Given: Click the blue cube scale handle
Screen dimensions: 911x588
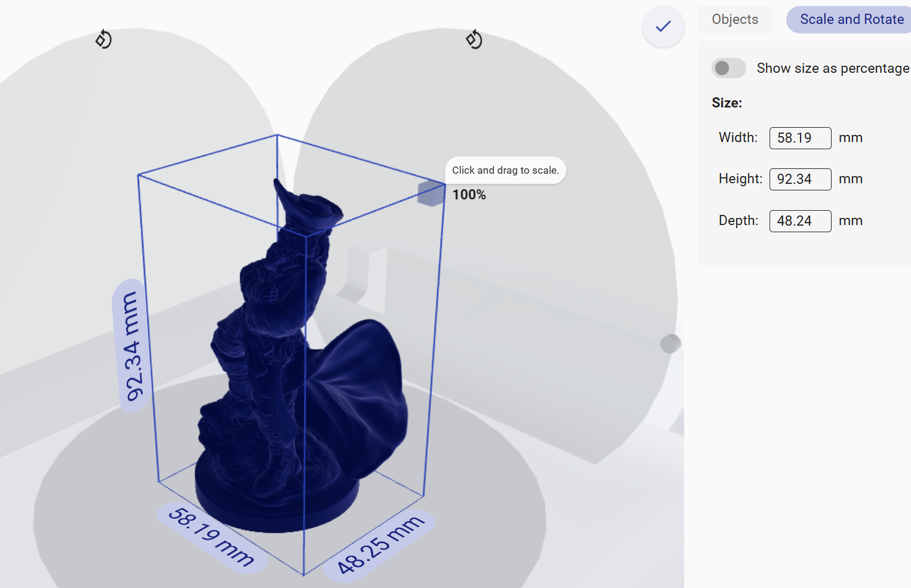Looking at the screenshot, I should click(431, 193).
